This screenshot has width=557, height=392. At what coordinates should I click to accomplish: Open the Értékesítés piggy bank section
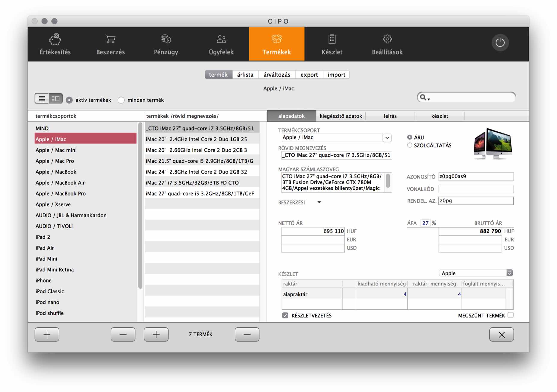click(x=55, y=44)
